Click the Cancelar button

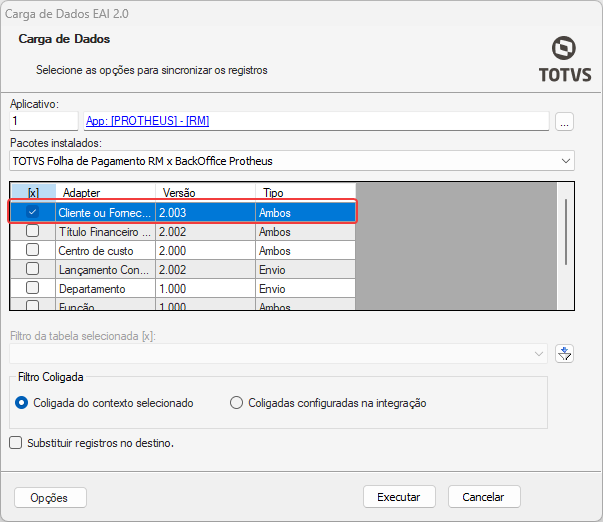pyautogui.click(x=484, y=497)
